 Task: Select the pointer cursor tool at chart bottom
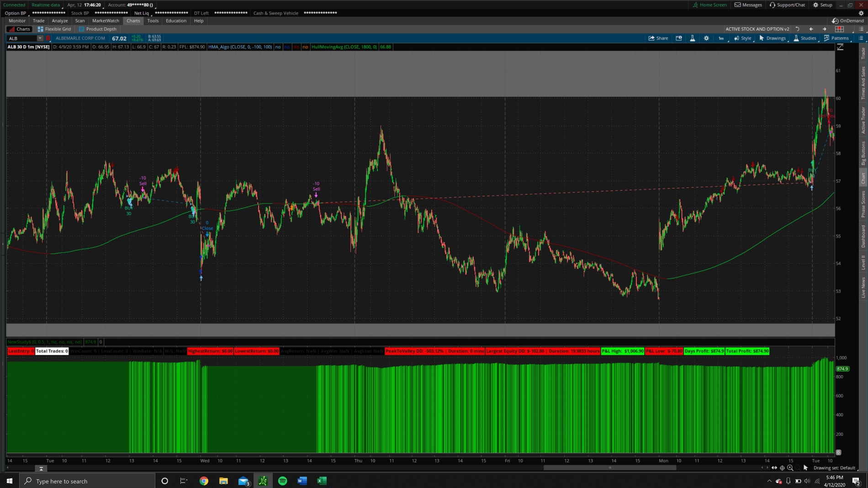pos(806,467)
